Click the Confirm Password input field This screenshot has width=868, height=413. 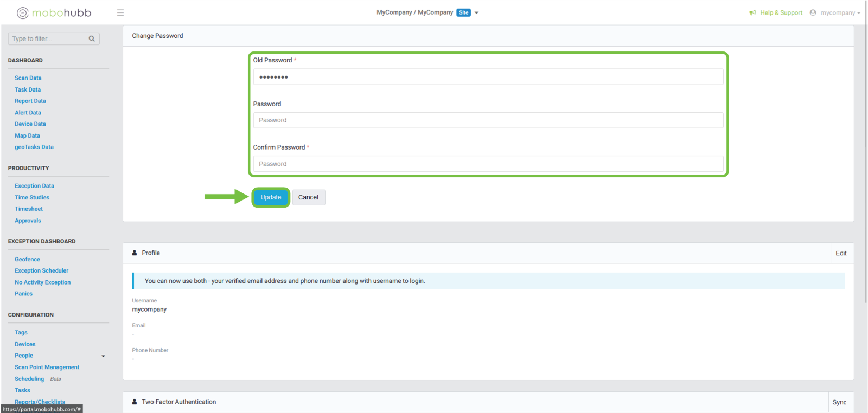pyautogui.click(x=488, y=164)
